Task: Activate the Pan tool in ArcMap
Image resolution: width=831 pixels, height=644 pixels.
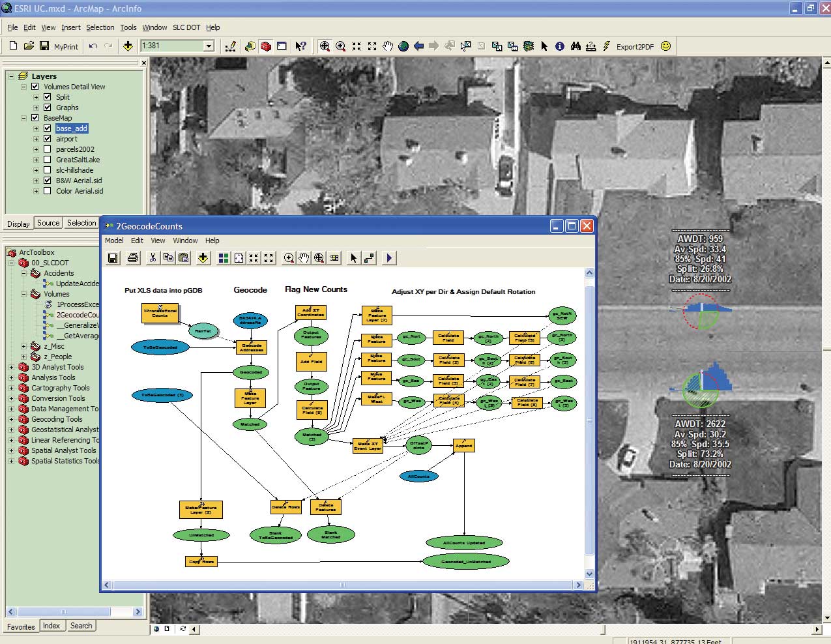Action: click(x=387, y=46)
